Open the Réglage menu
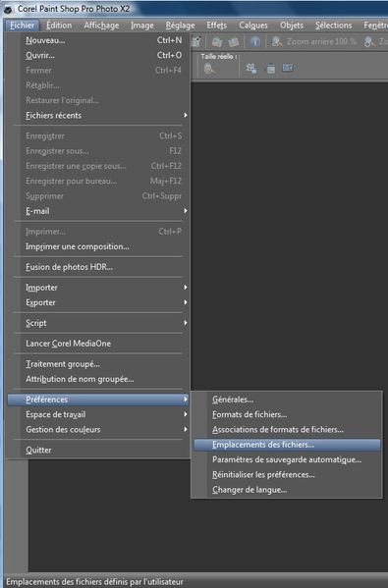Viewport: 388px width, 588px height. click(x=181, y=26)
